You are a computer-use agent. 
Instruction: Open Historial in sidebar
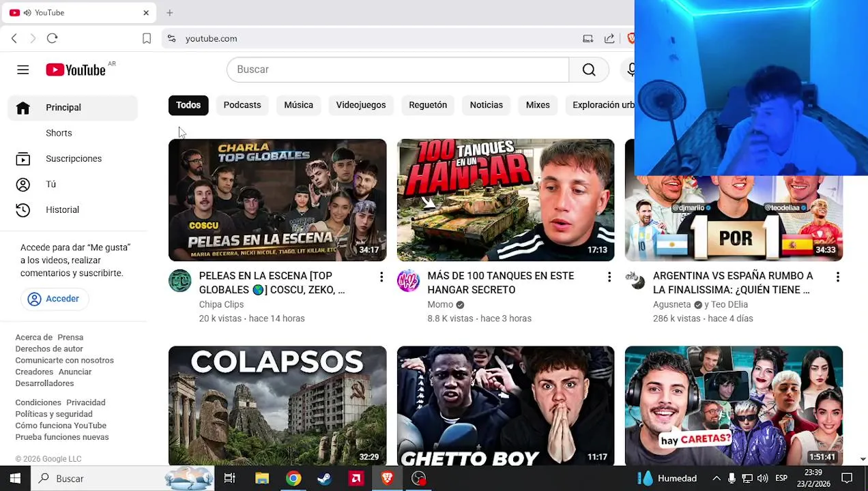pos(73,210)
